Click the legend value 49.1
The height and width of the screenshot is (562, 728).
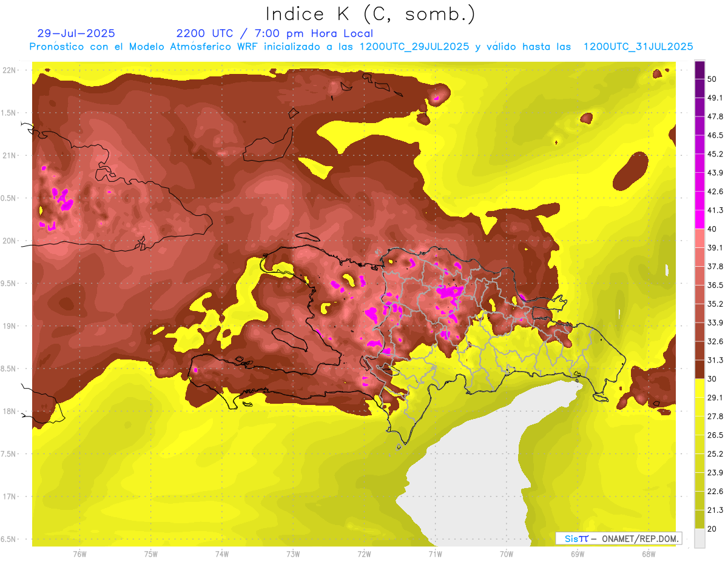click(x=715, y=98)
